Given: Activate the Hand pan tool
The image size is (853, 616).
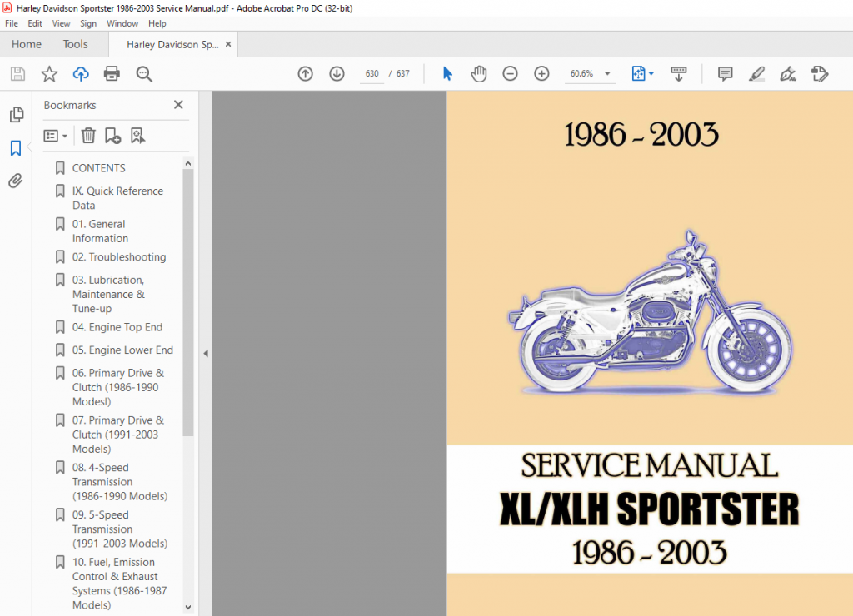Looking at the screenshot, I should 479,73.
